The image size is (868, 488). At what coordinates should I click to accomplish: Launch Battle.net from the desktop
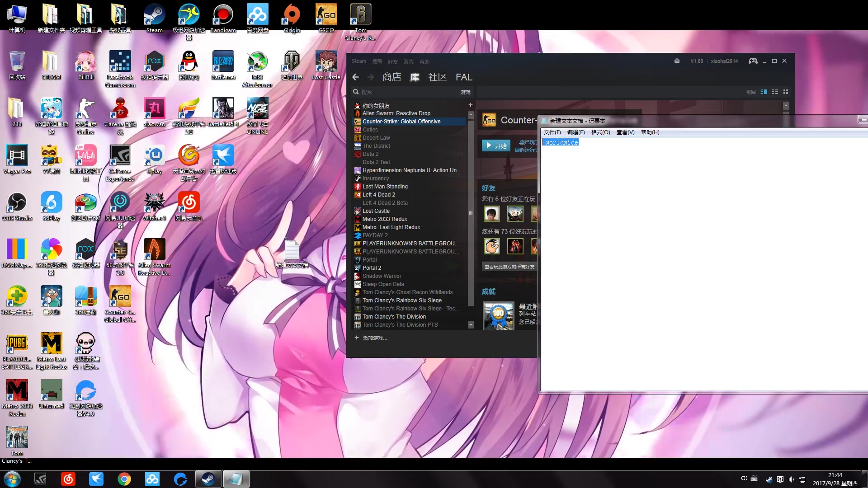coord(223,65)
